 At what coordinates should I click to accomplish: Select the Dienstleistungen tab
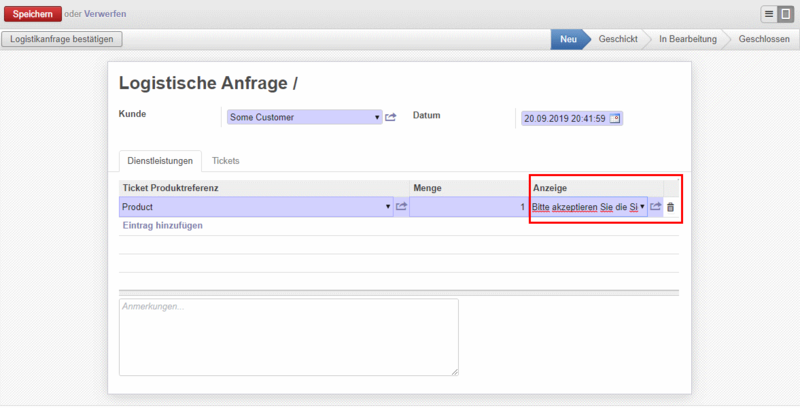160,161
